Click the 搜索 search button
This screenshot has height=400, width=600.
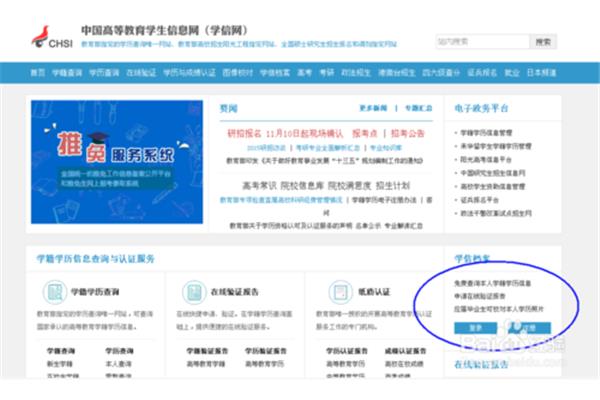(543, 41)
